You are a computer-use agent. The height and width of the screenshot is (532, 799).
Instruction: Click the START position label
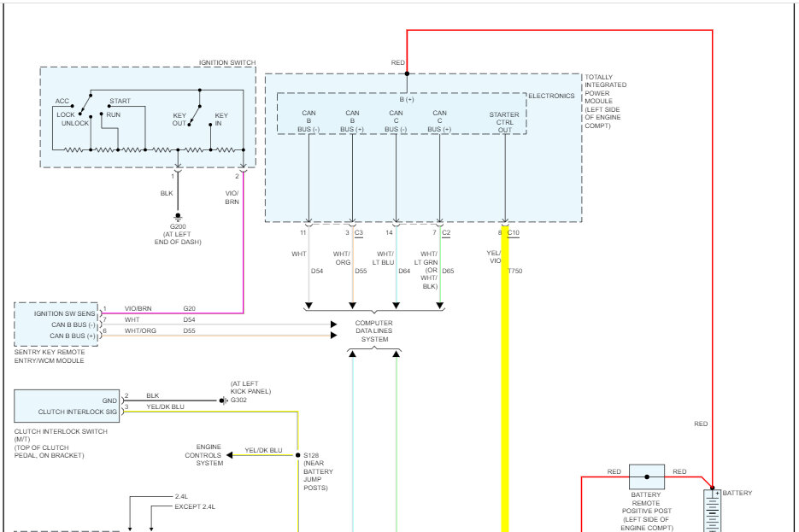tap(120, 101)
